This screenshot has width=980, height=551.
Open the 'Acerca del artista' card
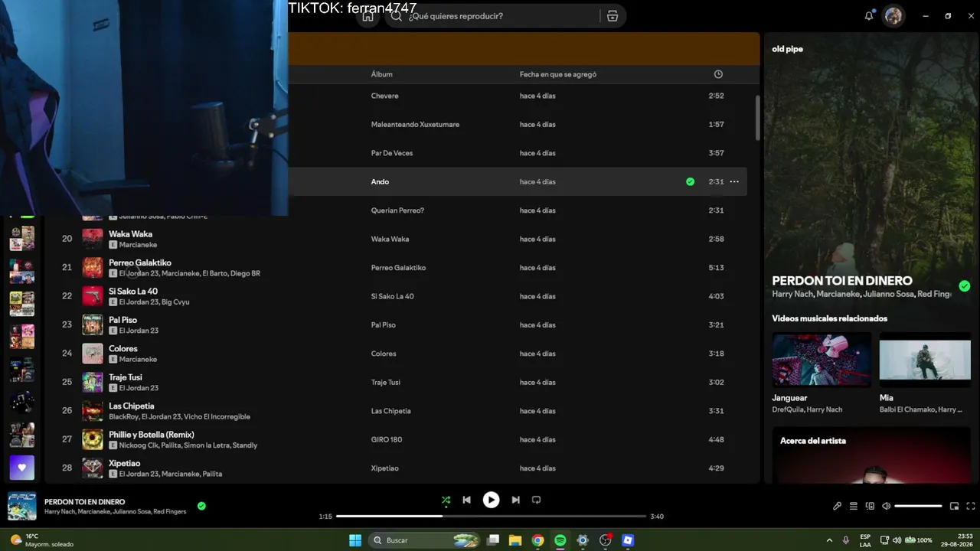(871, 455)
